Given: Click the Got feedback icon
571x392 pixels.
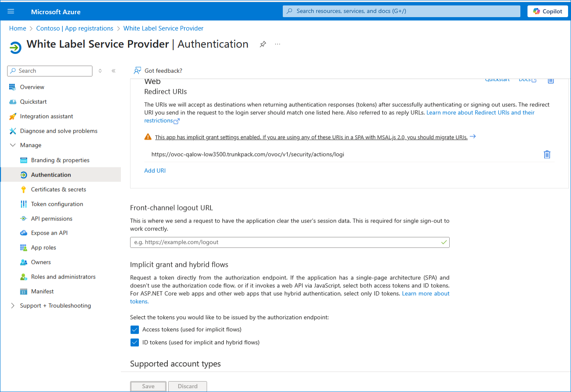Looking at the screenshot, I should (137, 71).
